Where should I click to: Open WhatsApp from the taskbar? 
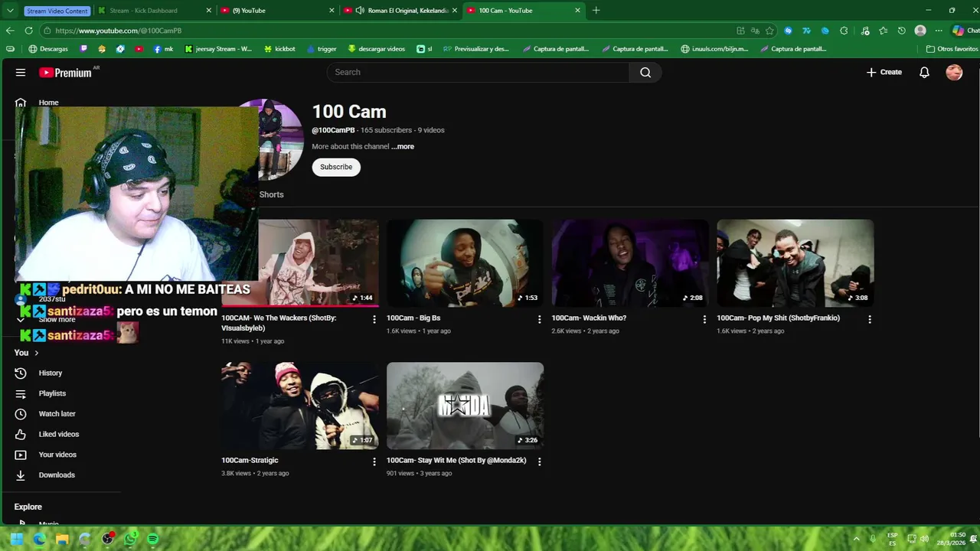[x=130, y=539]
